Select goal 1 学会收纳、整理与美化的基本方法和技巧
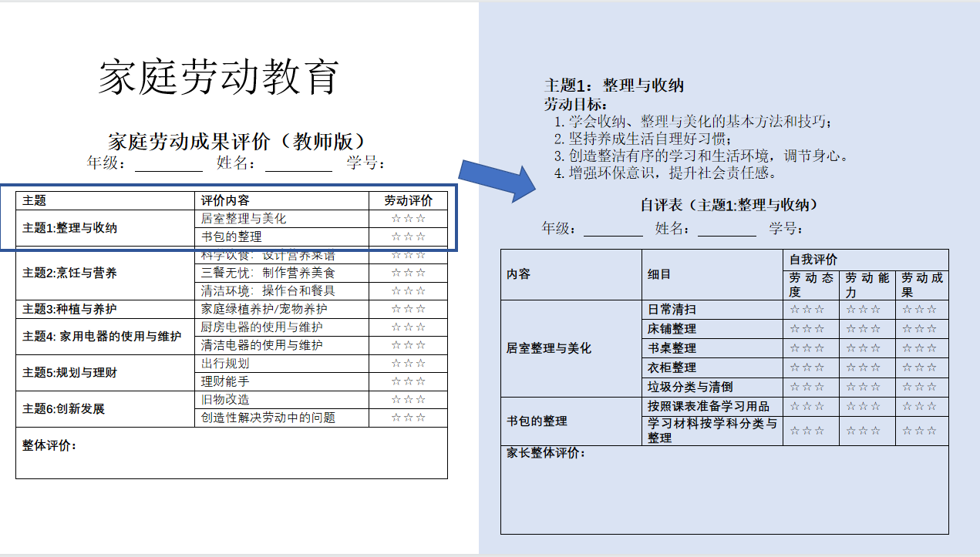 click(694, 122)
